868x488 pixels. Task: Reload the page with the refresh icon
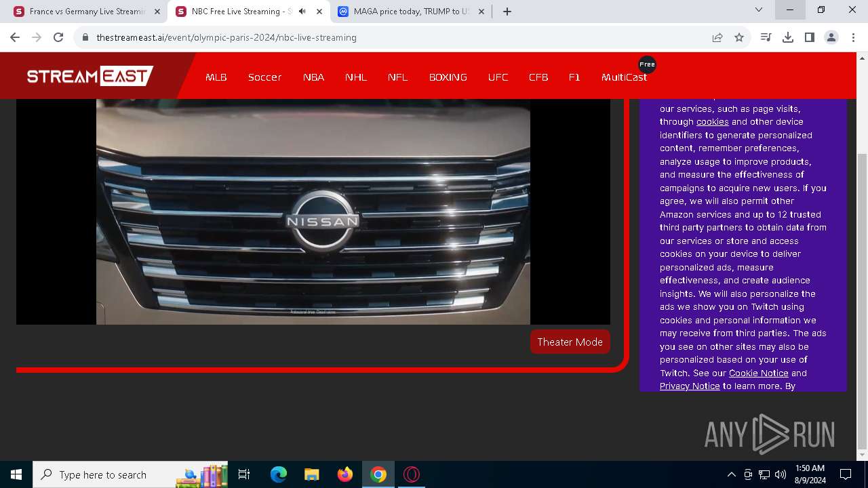(58, 37)
